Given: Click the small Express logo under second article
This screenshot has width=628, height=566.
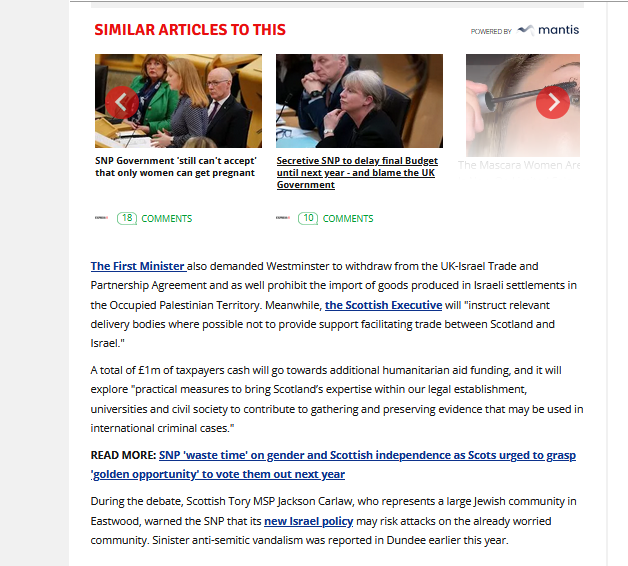Looking at the screenshot, I should 283,218.
